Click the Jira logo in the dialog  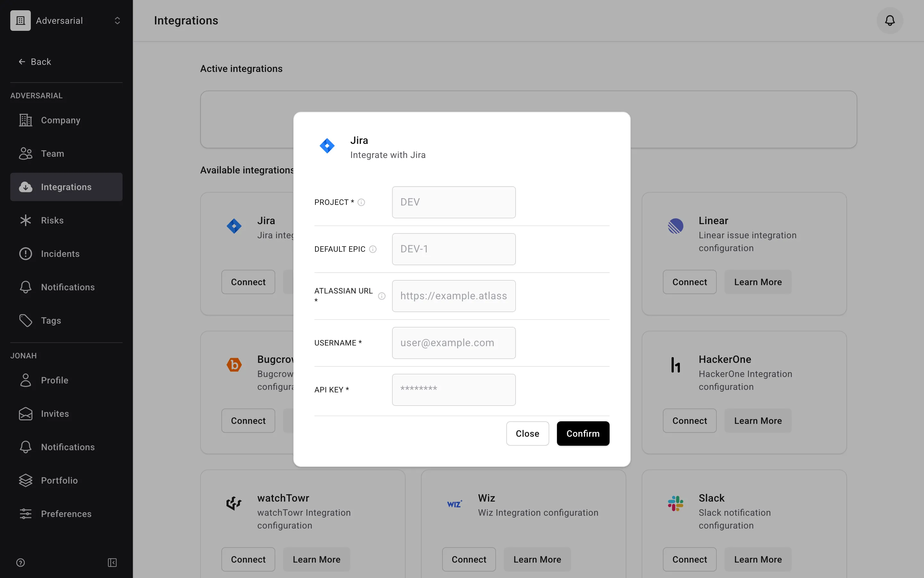(x=327, y=146)
